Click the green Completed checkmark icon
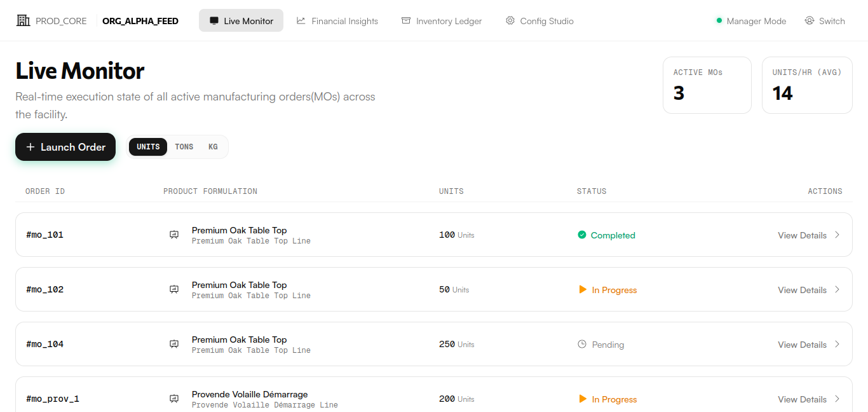 (581, 235)
